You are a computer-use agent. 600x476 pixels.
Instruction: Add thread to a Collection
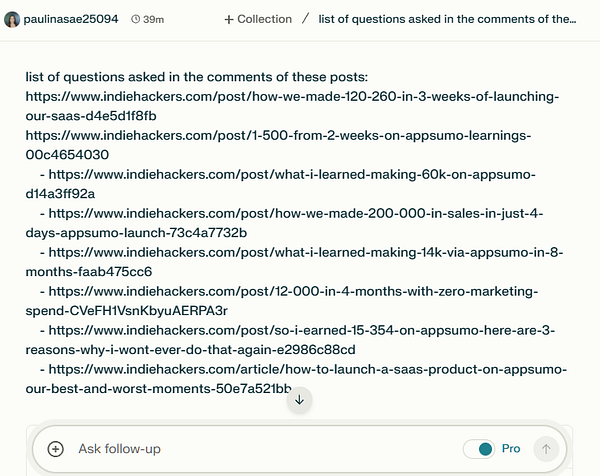[258, 19]
